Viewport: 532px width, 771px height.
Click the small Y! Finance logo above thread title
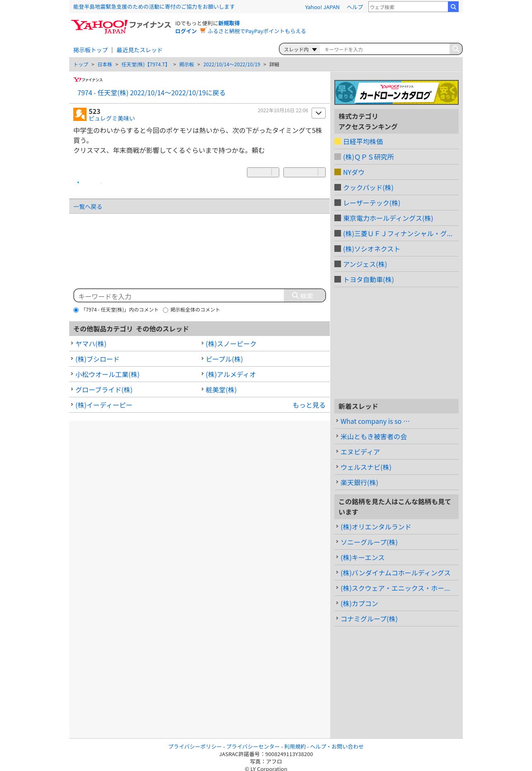[x=88, y=80]
